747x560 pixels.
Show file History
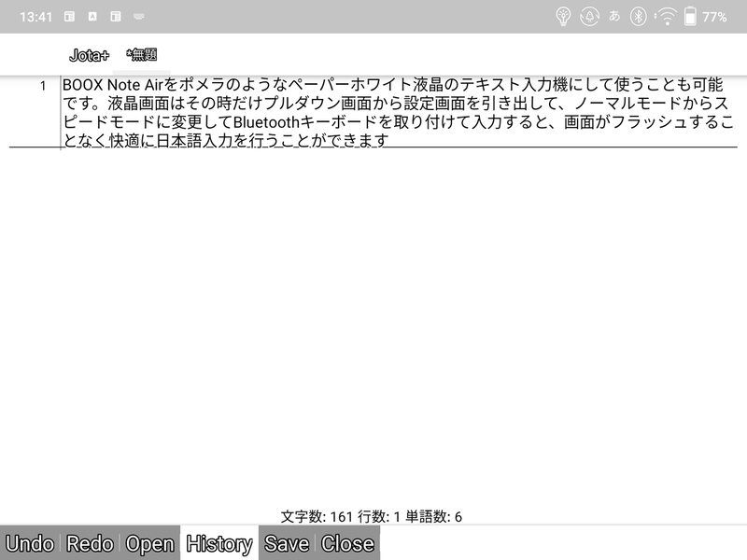[219, 543]
